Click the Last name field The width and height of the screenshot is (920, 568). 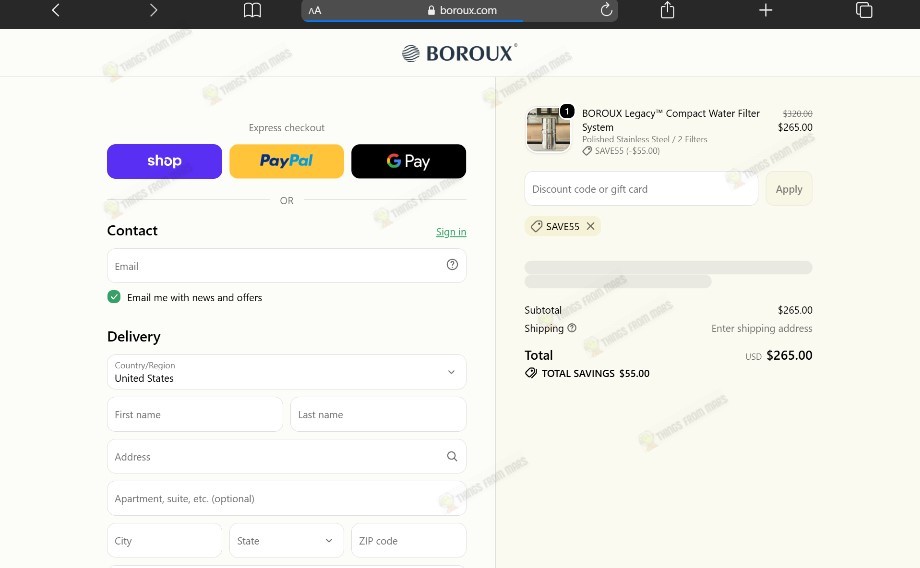click(378, 414)
